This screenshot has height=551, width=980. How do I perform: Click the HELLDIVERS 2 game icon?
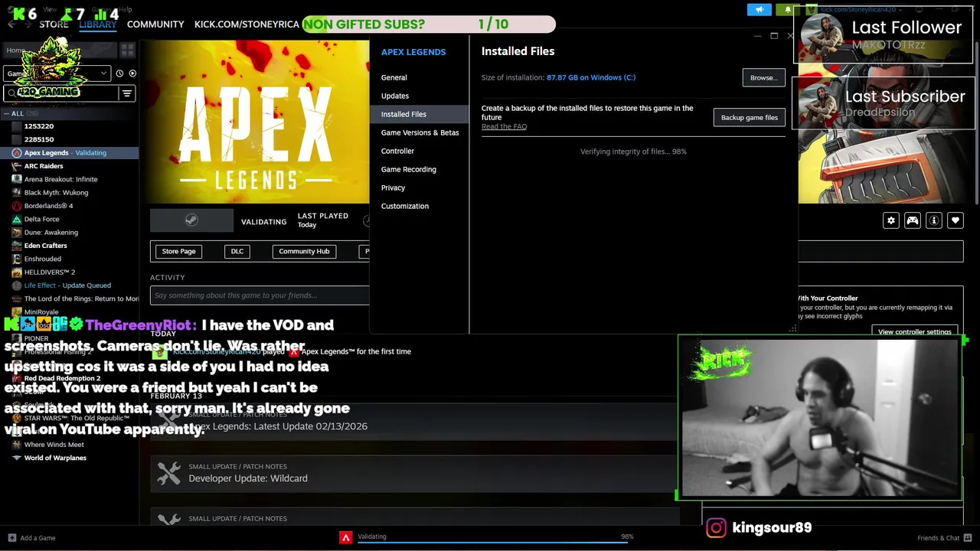[17, 272]
